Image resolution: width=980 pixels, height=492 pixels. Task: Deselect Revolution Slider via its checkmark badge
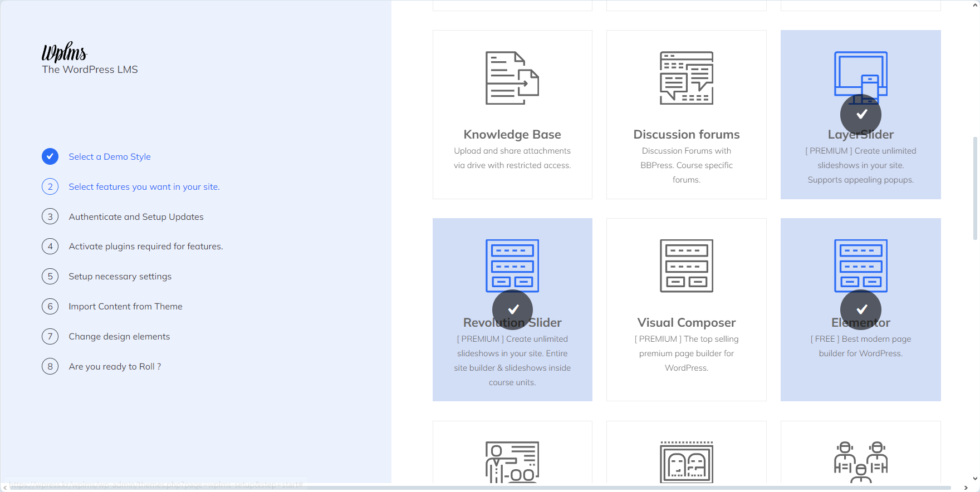513,309
